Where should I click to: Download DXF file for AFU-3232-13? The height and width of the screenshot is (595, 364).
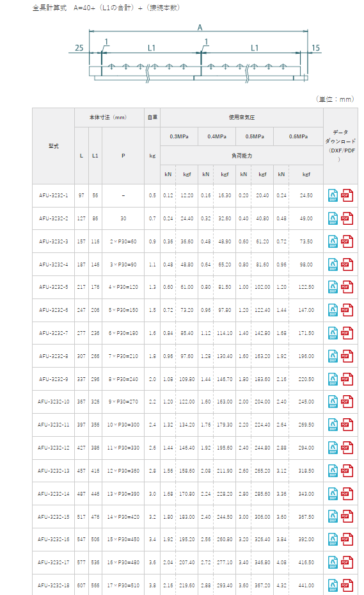333,471
